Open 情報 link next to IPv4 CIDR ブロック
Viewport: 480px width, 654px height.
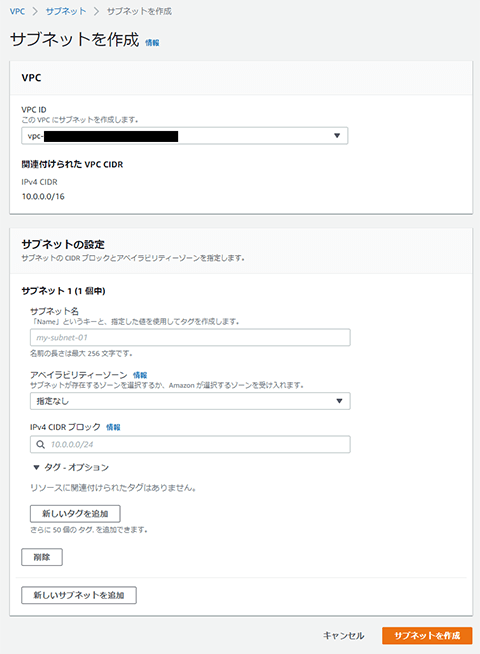(113, 427)
